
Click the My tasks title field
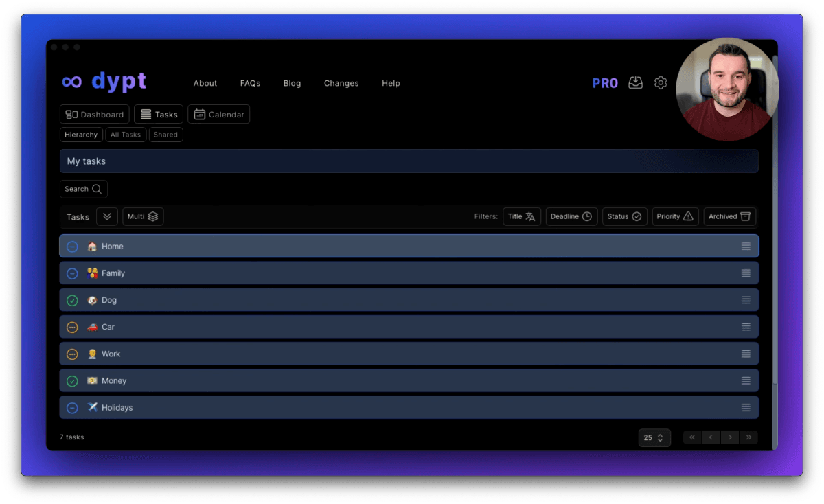point(409,161)
